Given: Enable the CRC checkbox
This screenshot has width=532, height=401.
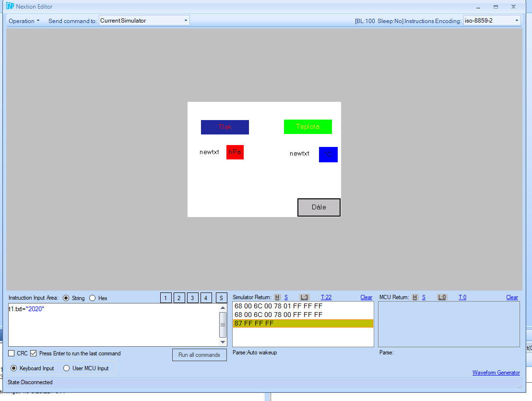Looking at the screenshot, I should tap(12, 353).
